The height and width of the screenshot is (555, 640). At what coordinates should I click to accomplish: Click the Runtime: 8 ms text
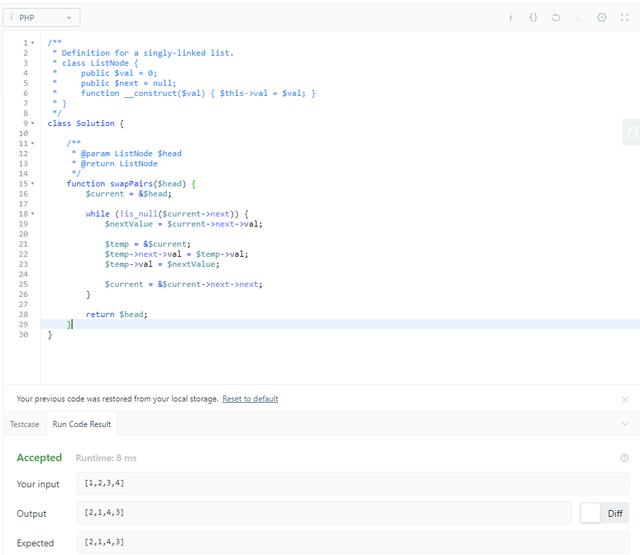click(106, 458)
